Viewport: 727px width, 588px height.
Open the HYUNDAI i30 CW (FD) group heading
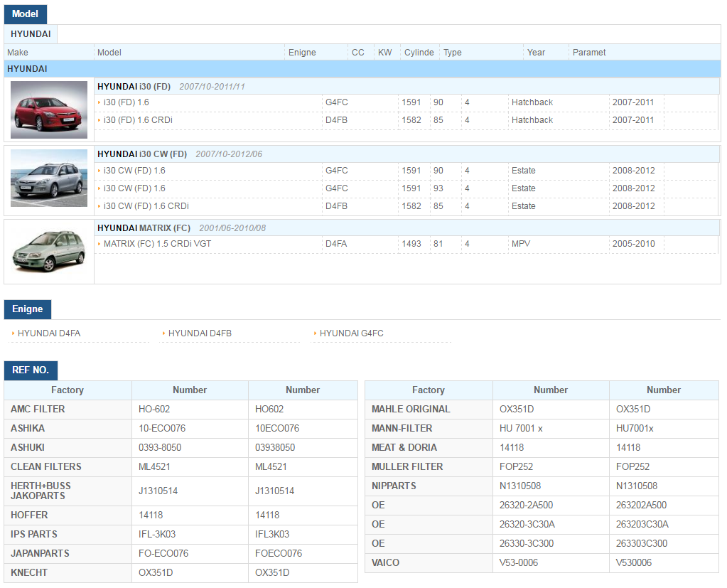click(142, 154)
